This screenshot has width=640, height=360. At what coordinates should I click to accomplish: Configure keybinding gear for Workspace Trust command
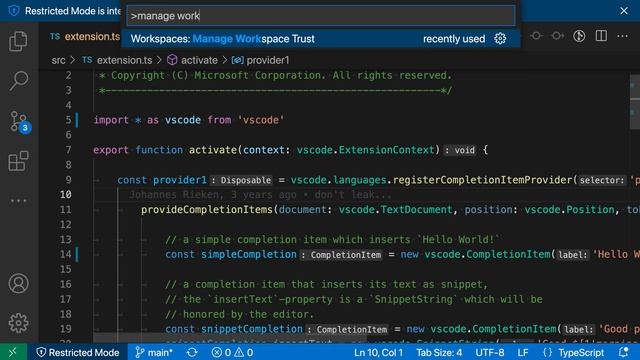(500, 39)
